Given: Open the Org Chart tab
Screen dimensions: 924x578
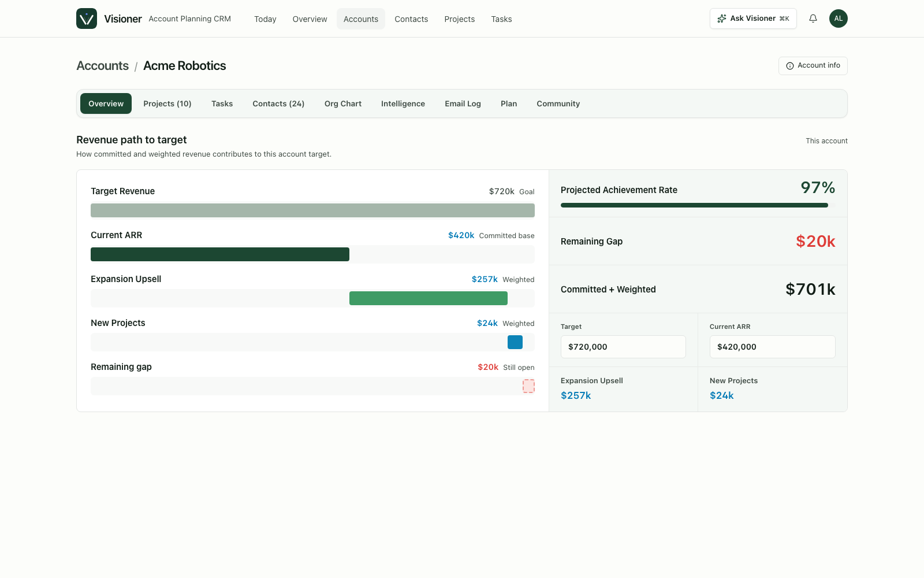Looking at the screenshot, I should (343, 103).
